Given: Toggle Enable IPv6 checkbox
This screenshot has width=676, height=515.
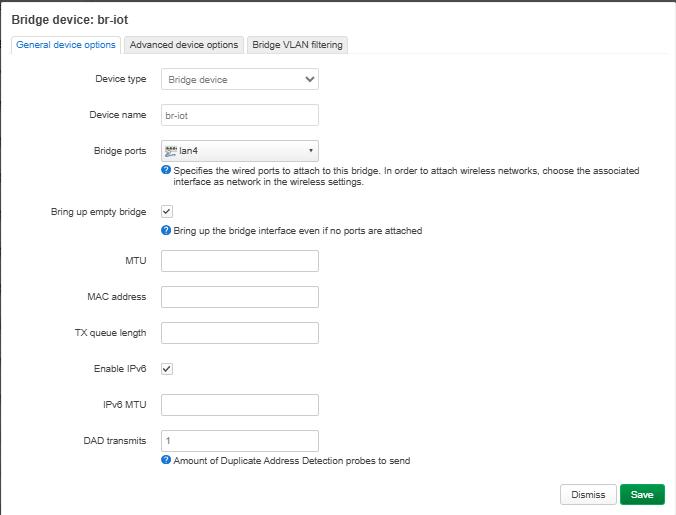Looking at the screenshot, I should [x=167, y=369].
